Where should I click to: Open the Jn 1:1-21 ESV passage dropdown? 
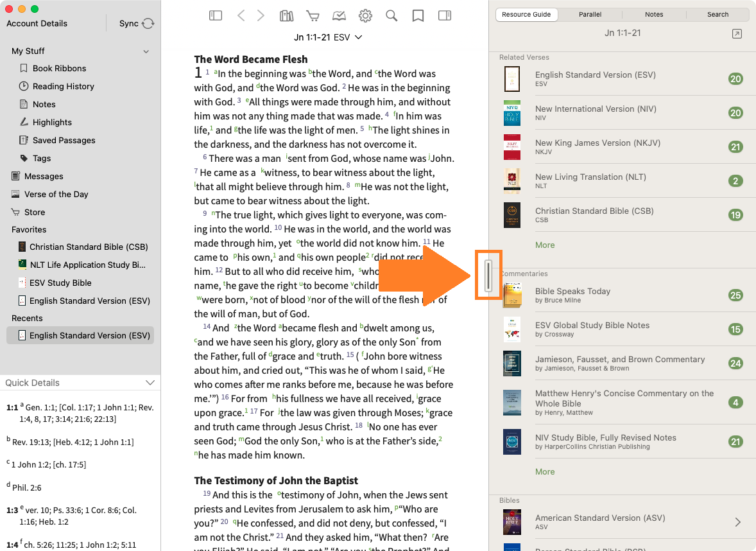coord(328,37)
